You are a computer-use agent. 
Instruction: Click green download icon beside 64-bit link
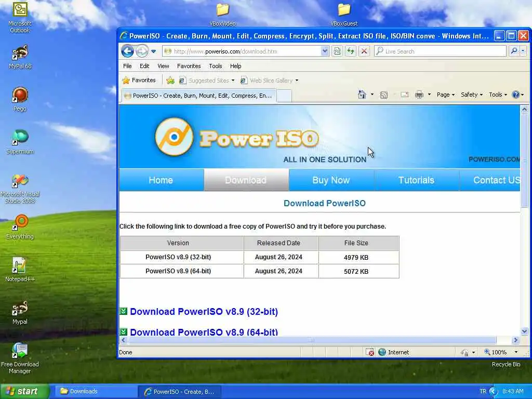coord(124,331)
